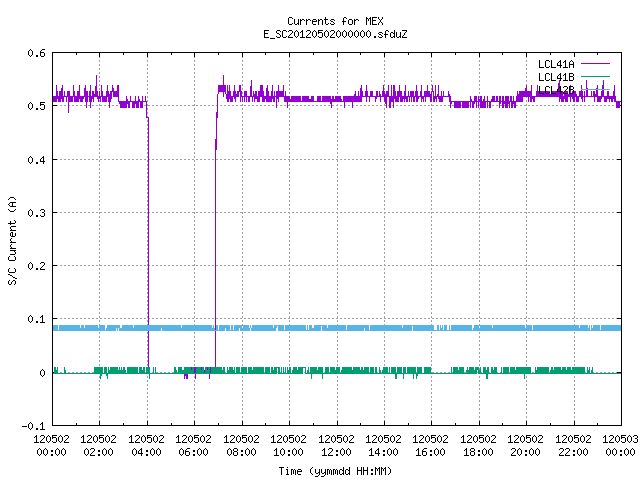
Task: Click the y-axis tick value -0.1
Action: pyautogui.click(x=33, y=426)
